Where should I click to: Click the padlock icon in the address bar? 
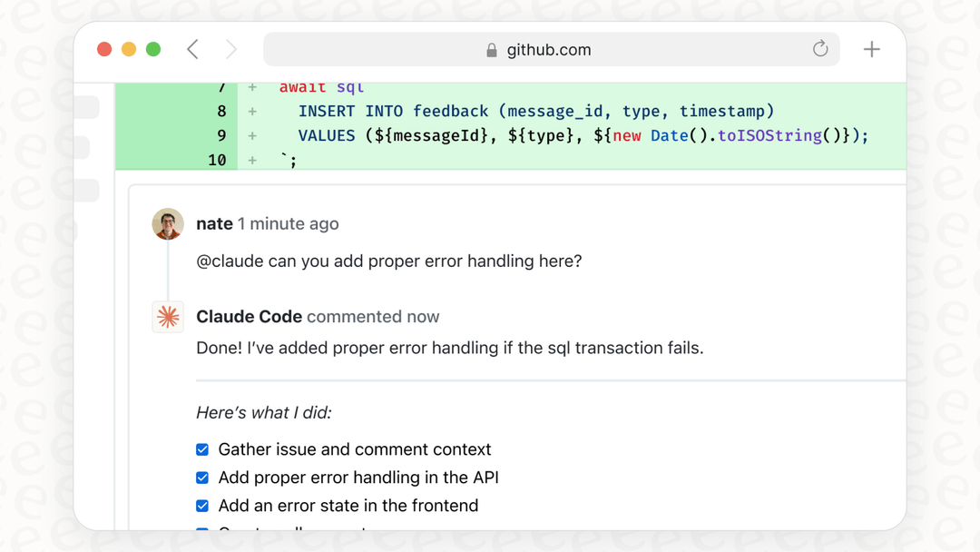pos(491,50)
